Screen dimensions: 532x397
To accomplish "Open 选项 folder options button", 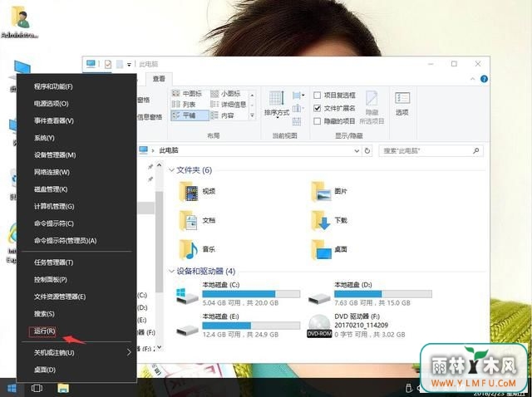I will (x=402, y=104).
